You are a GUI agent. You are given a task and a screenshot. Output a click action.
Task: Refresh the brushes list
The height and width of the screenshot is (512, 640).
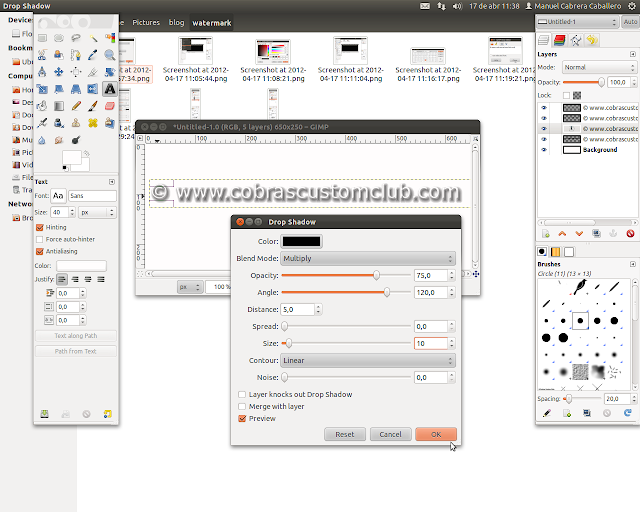click(x=628, y=413)
